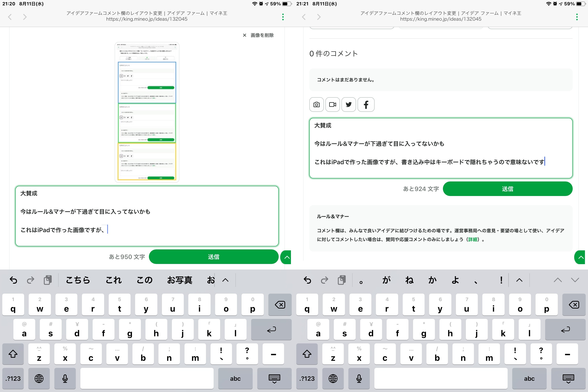Screen dimensions: 588x392
Task: Click the Twitter share icon
Action: coord(349,105)
